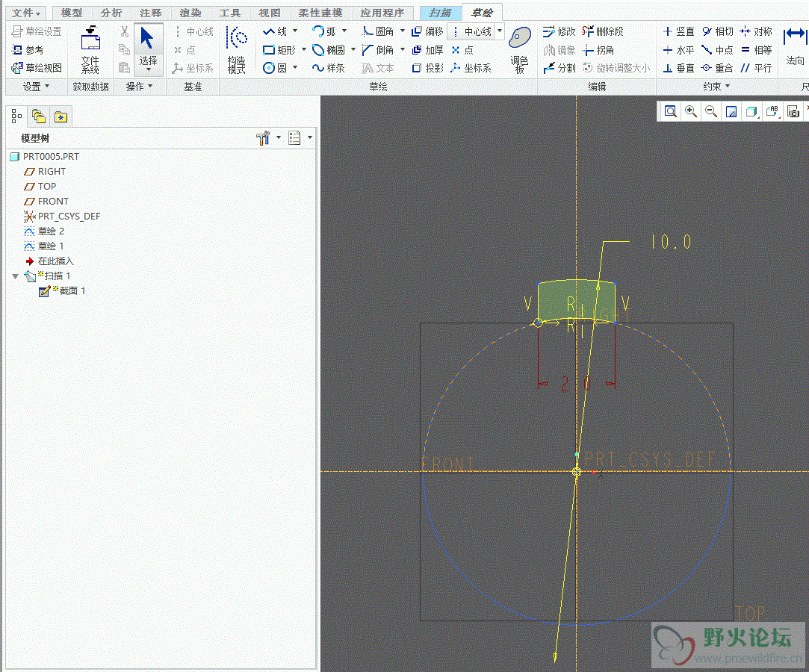Select 截面 1 in the model tree
The width and height of the screenshot is (809, 672).
63,291
